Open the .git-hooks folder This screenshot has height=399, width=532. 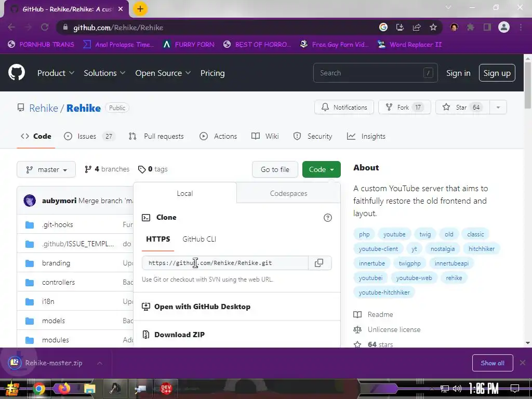coord(57,224)
